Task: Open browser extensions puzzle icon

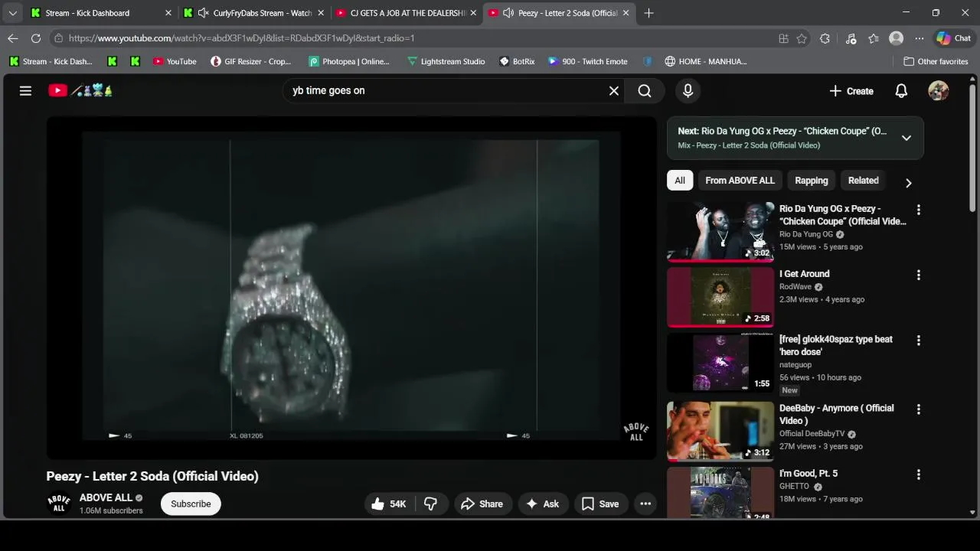Action: (x=825, y=38)
